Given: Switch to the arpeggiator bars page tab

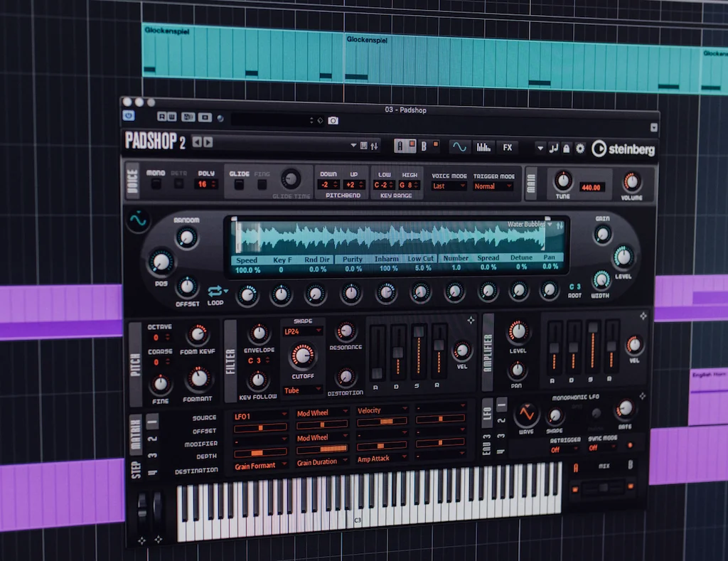Looking at the screenshot, I should tap(483, 147).
